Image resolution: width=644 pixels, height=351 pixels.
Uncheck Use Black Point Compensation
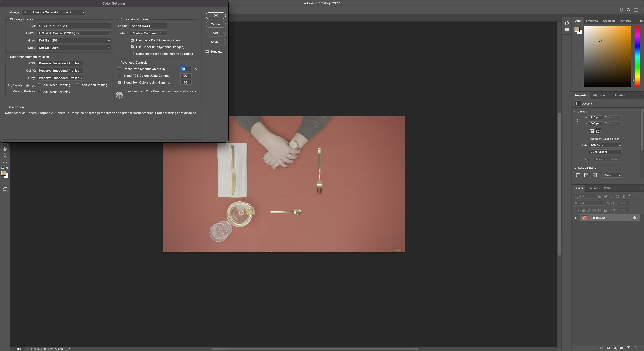point(132,40)
